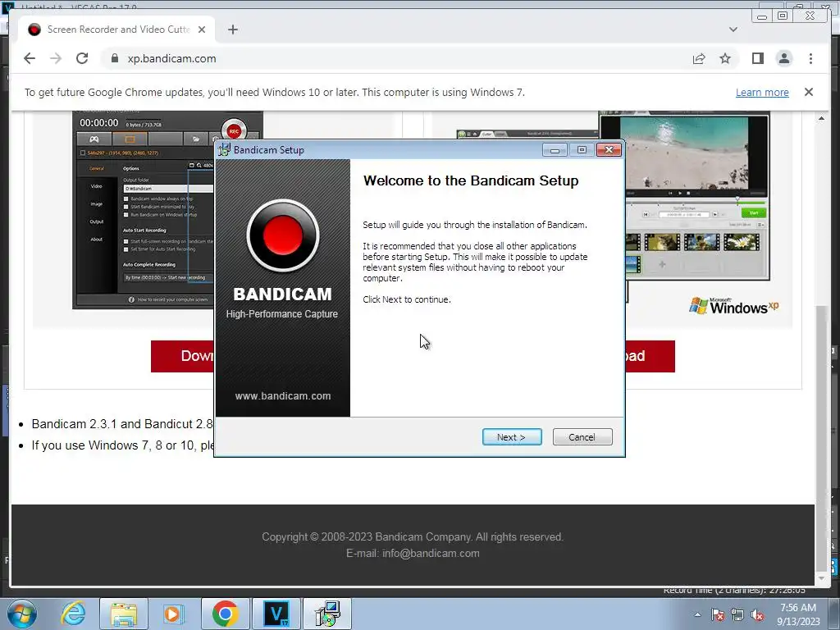Open Windows Explorer folder taskbar icon

click(124, 614)
